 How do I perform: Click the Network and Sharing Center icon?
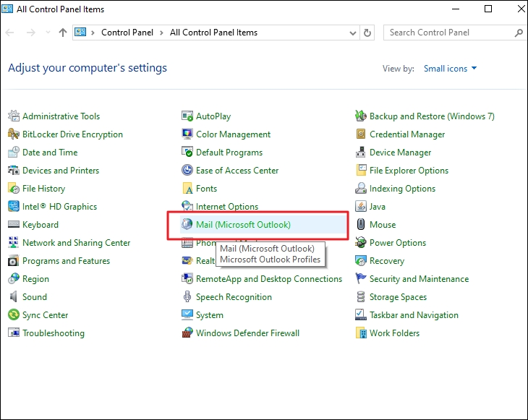(x=14, y=243)
